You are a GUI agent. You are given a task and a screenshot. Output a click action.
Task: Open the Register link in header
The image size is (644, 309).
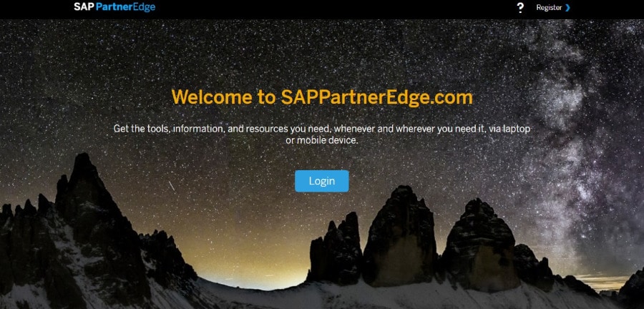[549, 7]
